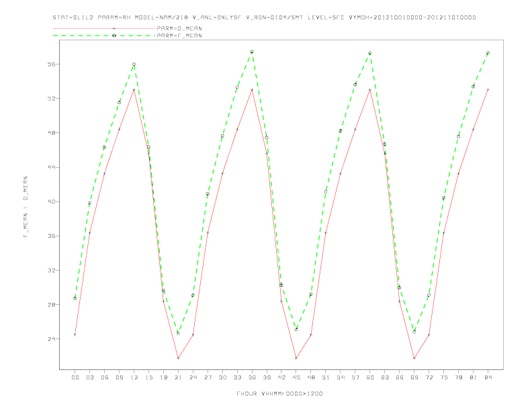Select the green F_MEAN circle marker at hour 00
The height and width of the screenshot is (411, 532).
pyautogui.click(x=75, y=298)
